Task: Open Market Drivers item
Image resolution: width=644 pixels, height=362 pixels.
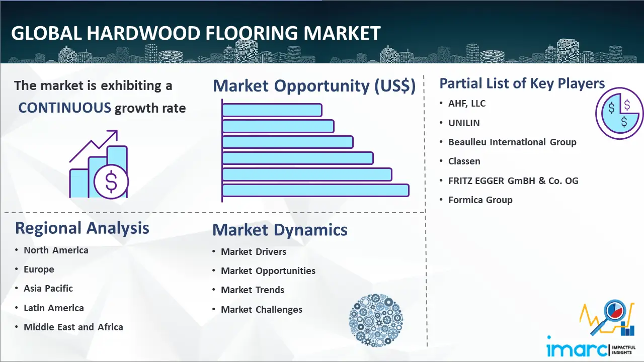Action: pos(254,251)
